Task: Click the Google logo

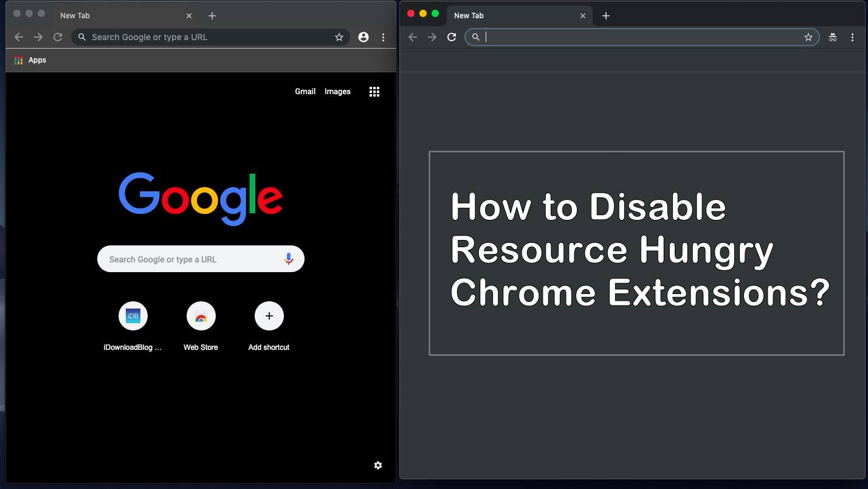Action: 201,198
